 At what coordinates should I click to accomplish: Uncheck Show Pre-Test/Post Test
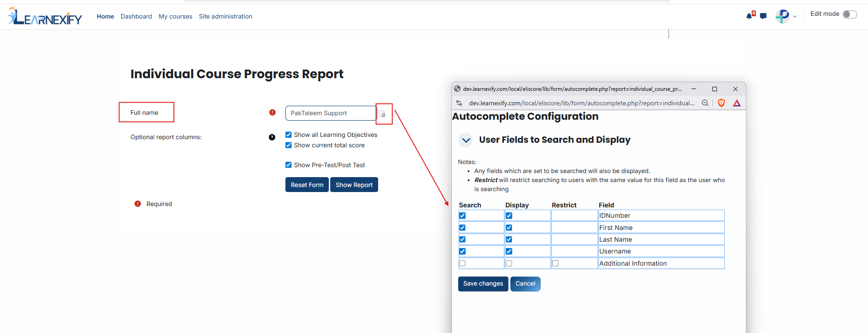(x=289, y=165)
